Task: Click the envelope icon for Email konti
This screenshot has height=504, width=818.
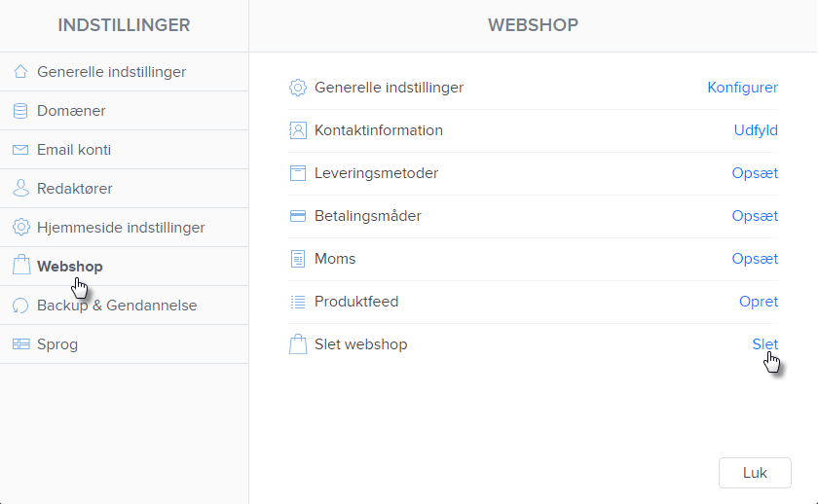Action: (x=20, y=150)
